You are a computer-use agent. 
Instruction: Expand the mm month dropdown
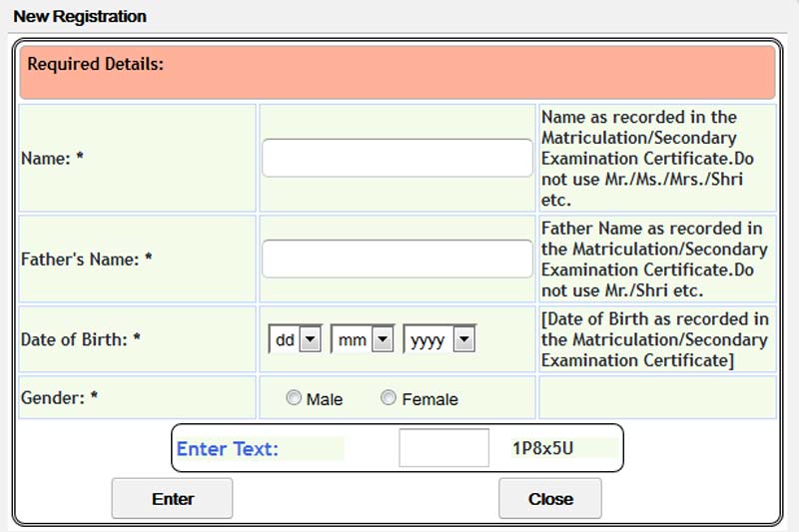(x=362, y=339)
